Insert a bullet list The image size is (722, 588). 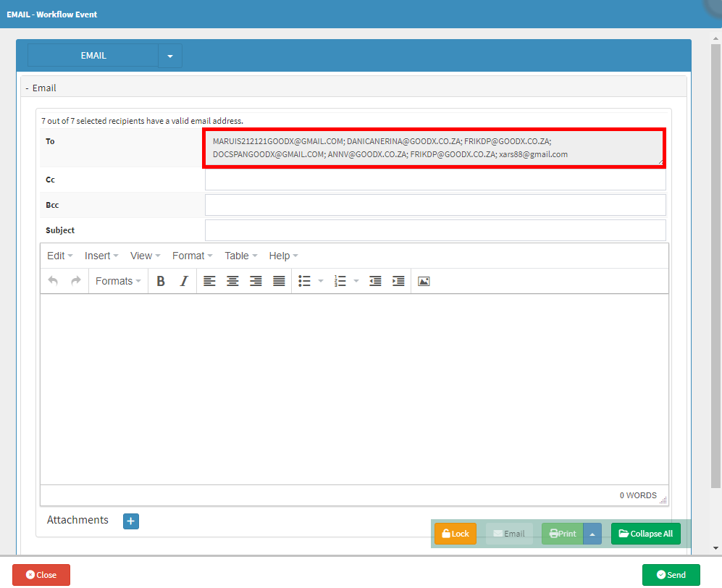point(304,281)
